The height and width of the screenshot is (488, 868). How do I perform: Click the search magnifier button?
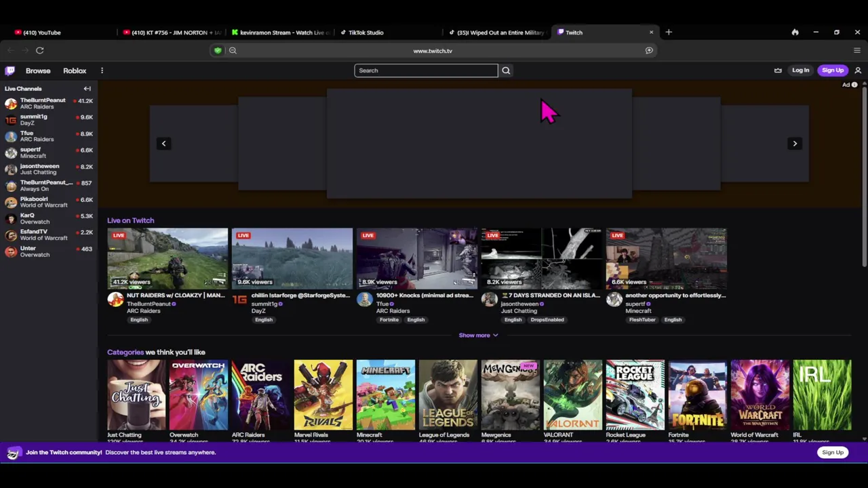click(506, 70)
